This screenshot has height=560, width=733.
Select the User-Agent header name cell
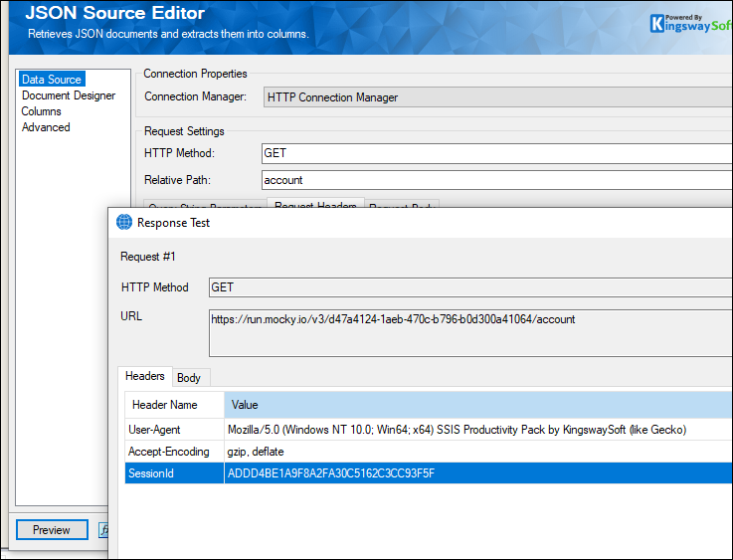point(174,430)
